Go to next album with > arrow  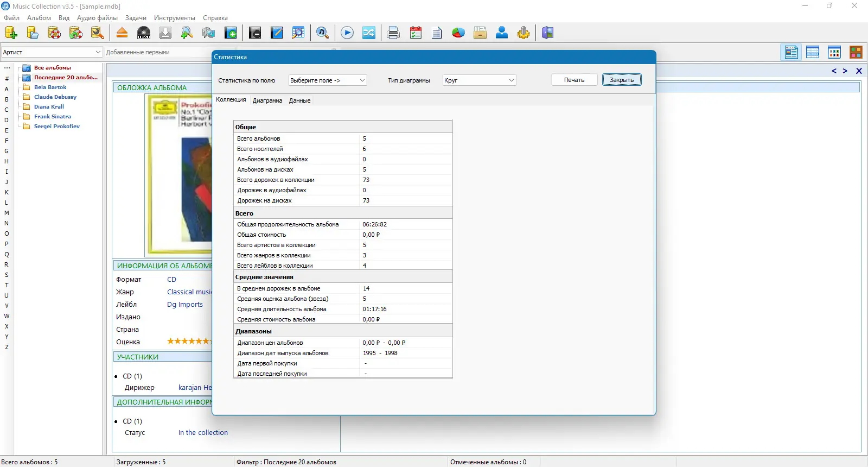pos(845,71)
